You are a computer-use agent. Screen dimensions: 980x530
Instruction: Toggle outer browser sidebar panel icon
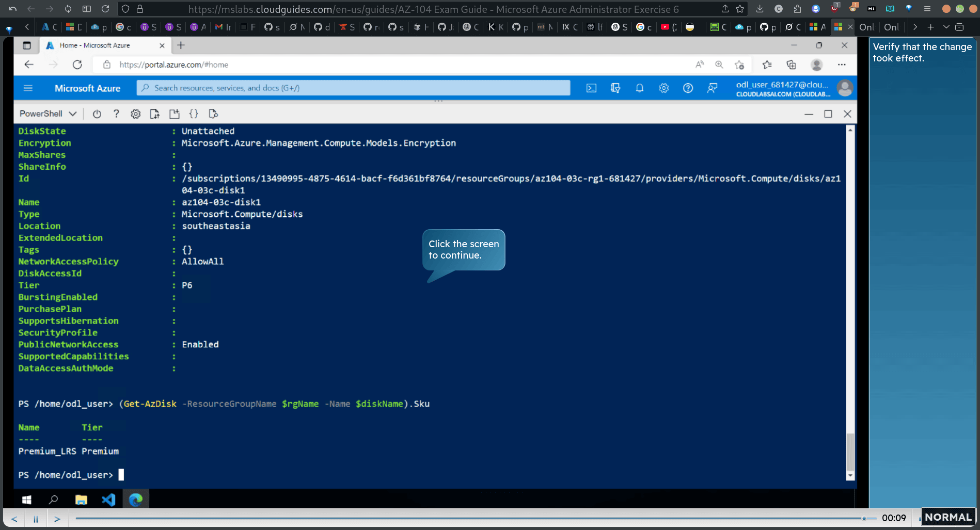click(x=87, y=9)
